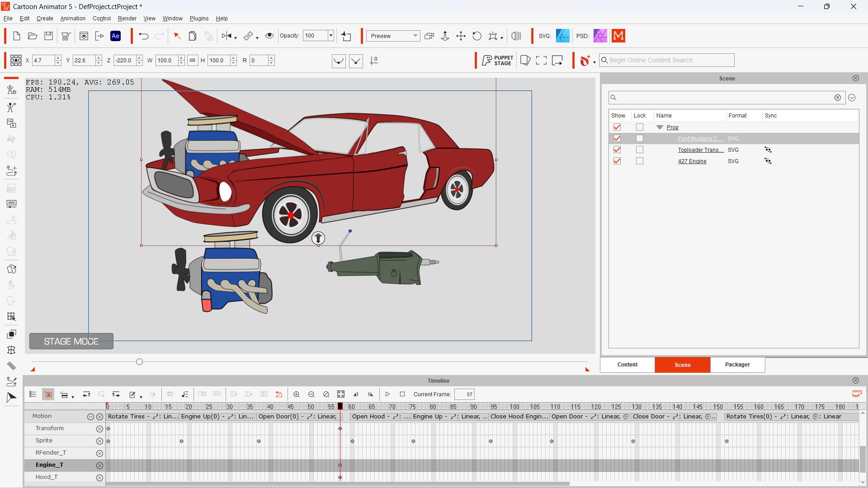
Task: Lock the Toploader Trans prop
Action: [x=640, y=150]
